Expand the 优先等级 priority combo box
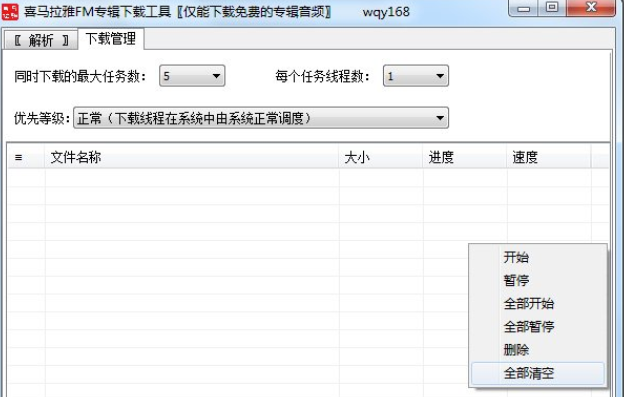The image size is (624, 397). 261,118
